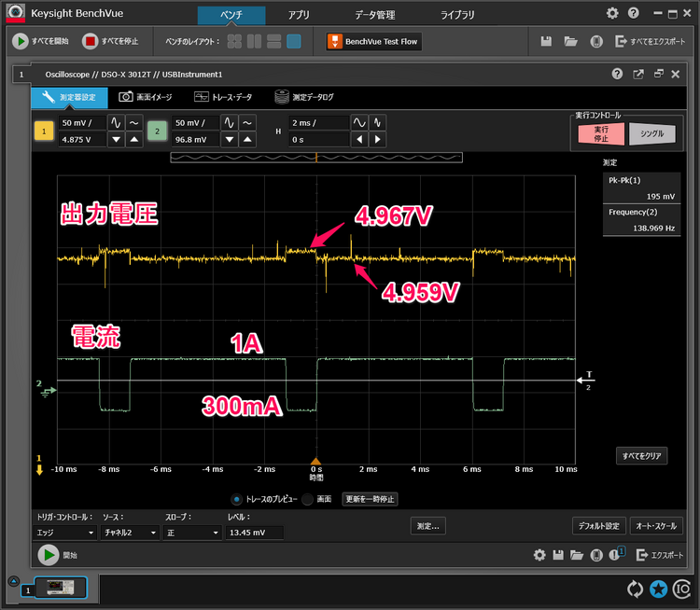
Task: Switch to the トレース・データ tab
Action: coord(223,97)
